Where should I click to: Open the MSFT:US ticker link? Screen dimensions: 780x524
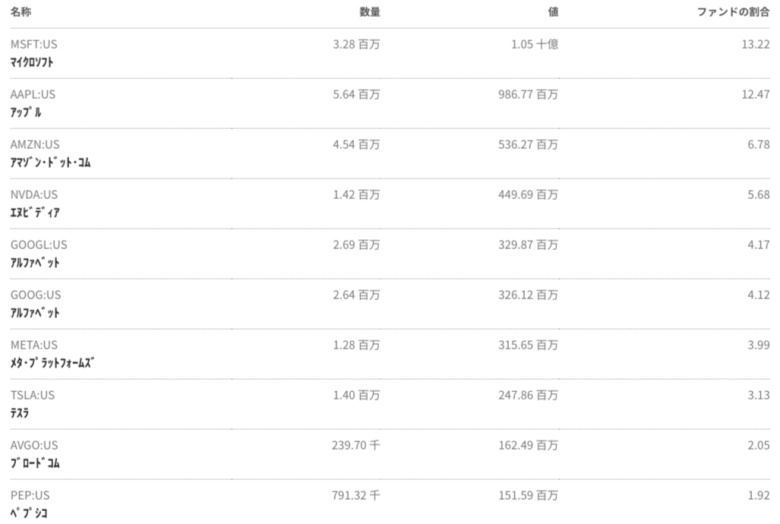[x=34, y=44]
